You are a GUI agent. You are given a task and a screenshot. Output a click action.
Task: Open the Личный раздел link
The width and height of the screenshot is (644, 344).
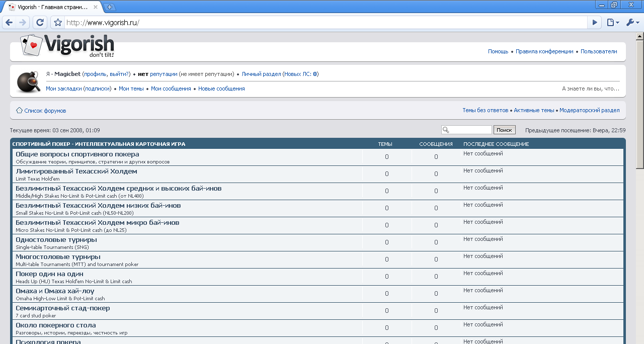(261, 74)
